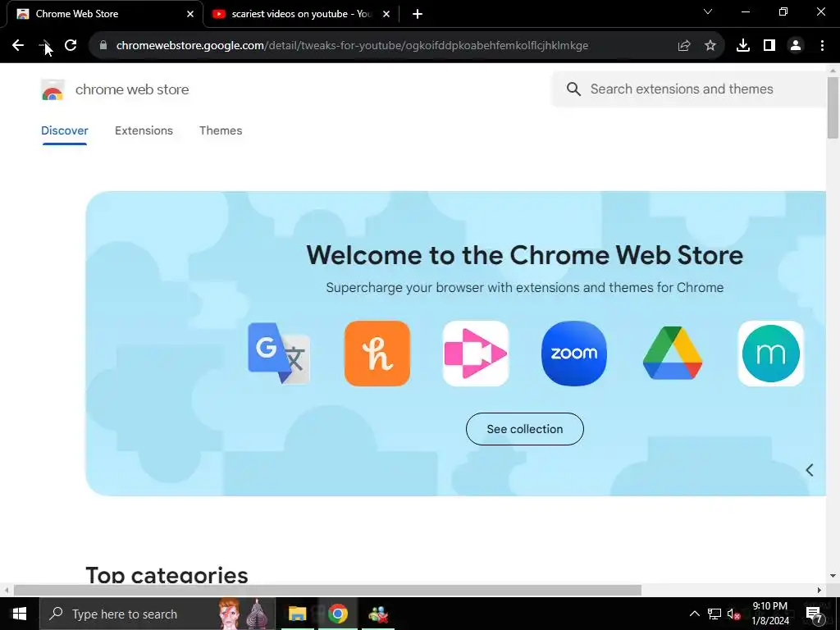Click the Welcome to the Chrome Web Store heading
The height and width of the screenshot is (630, 840).
[524, 255]
